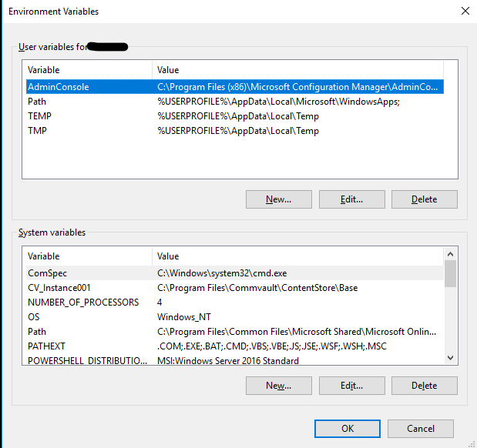
Task: Click system variables scrollbar down arrow
Action: 451,358
